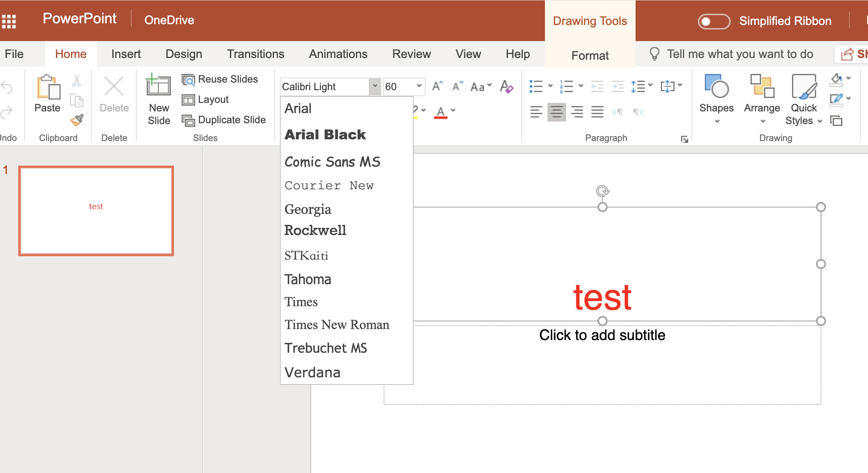868x473 pixels.
Task: Select the slide 1 thumbnail
Action: pyautogui.click(x=96, y=211)
